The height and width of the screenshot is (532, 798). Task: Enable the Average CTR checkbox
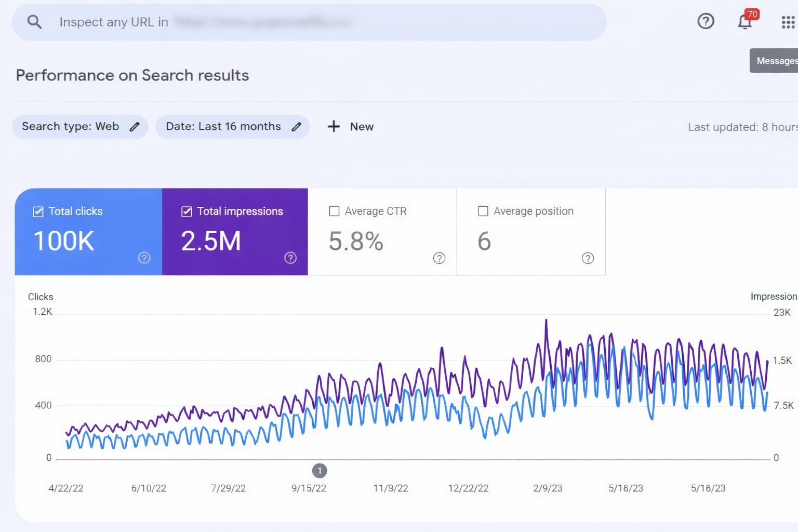(x=334, y=211)
